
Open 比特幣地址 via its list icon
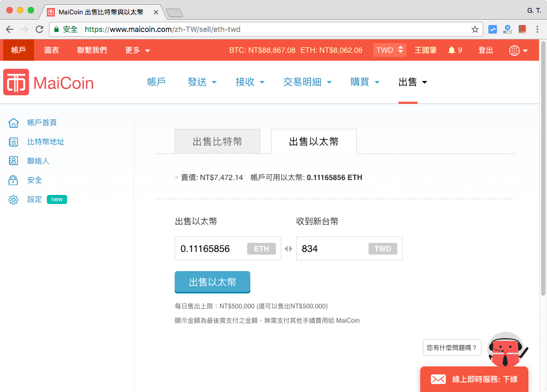click(13, 141)
